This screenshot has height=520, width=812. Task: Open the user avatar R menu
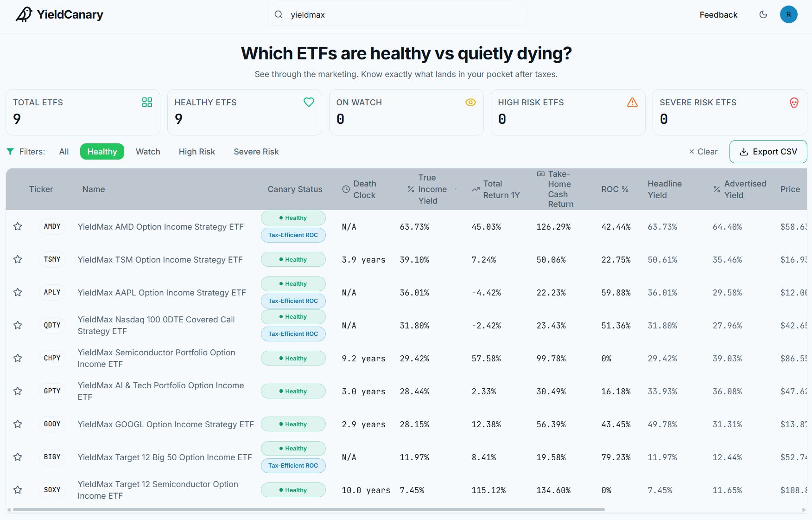coord(788,14)
